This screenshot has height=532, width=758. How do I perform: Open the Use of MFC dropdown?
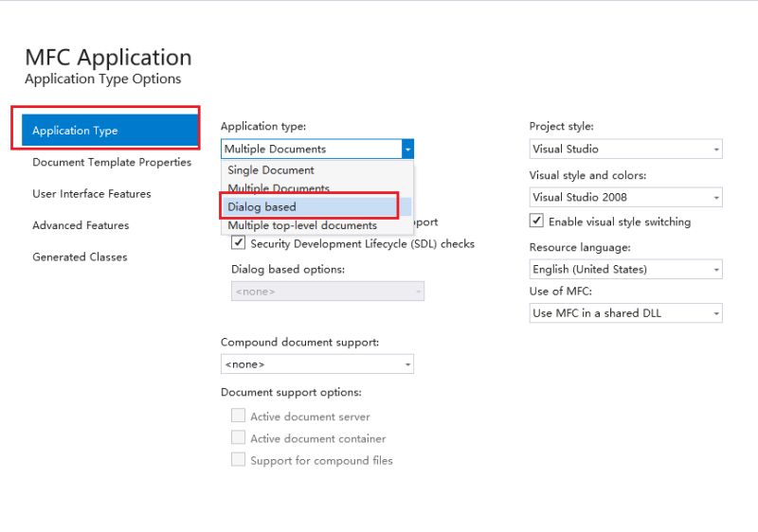click(x=626, y=313)
